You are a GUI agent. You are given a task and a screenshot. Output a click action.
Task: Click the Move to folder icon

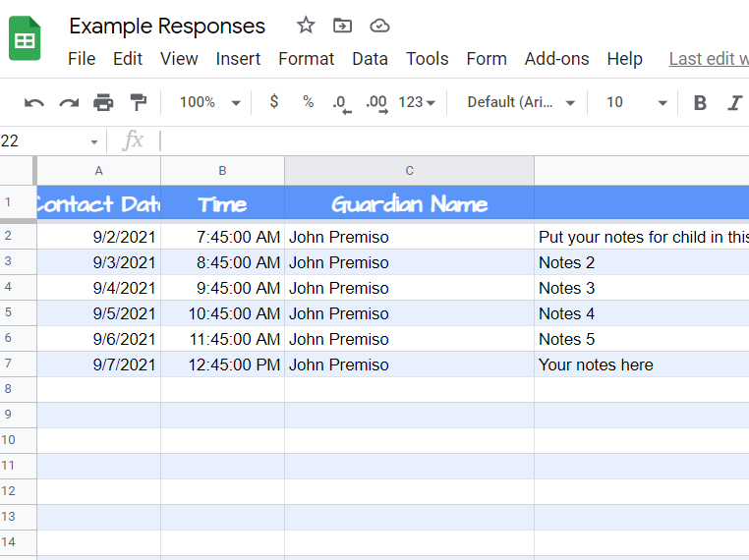tap(342, 26)
